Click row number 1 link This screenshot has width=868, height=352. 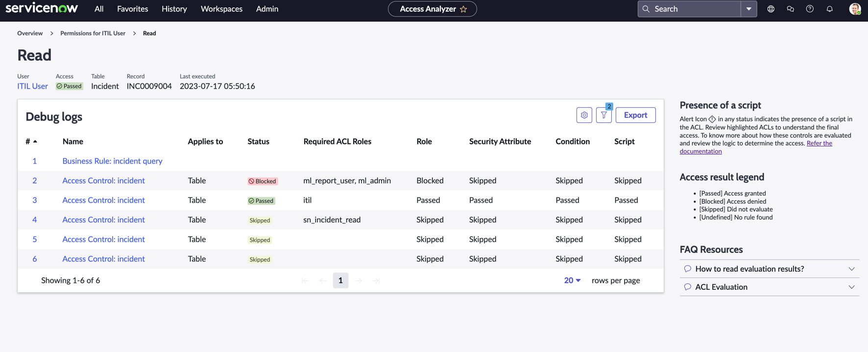(34, 161)
